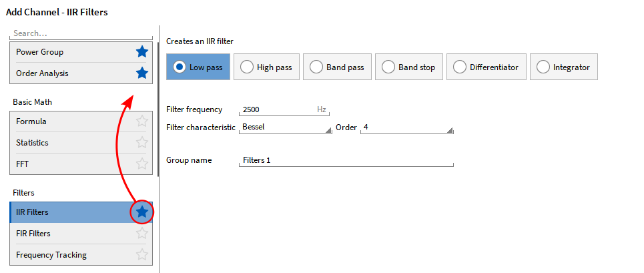Select Band stop filter type

(408, 67)
